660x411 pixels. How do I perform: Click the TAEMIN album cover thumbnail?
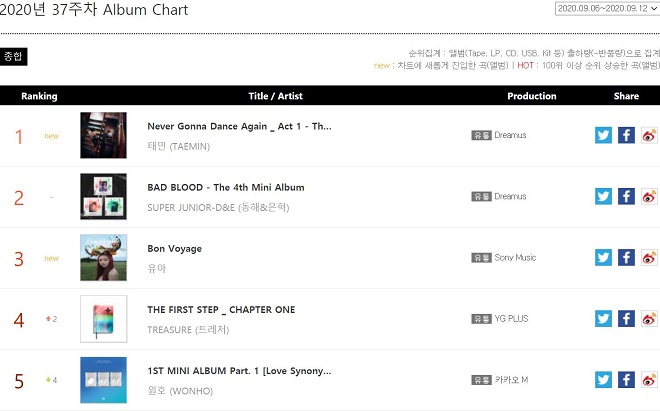coord(104,135)
